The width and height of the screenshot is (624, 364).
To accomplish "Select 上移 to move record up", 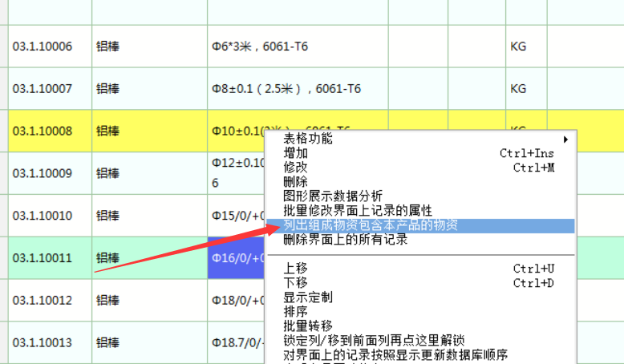I will [x=295, y=269].
